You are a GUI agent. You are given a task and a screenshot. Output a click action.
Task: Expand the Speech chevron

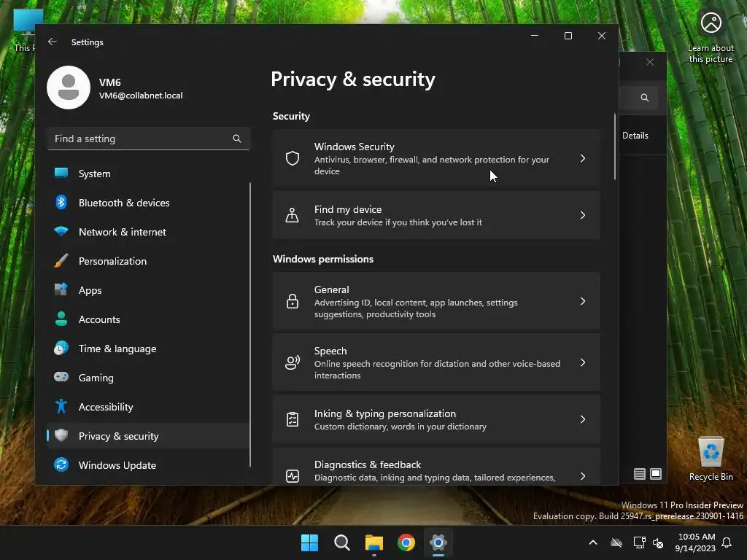point(583,362)
